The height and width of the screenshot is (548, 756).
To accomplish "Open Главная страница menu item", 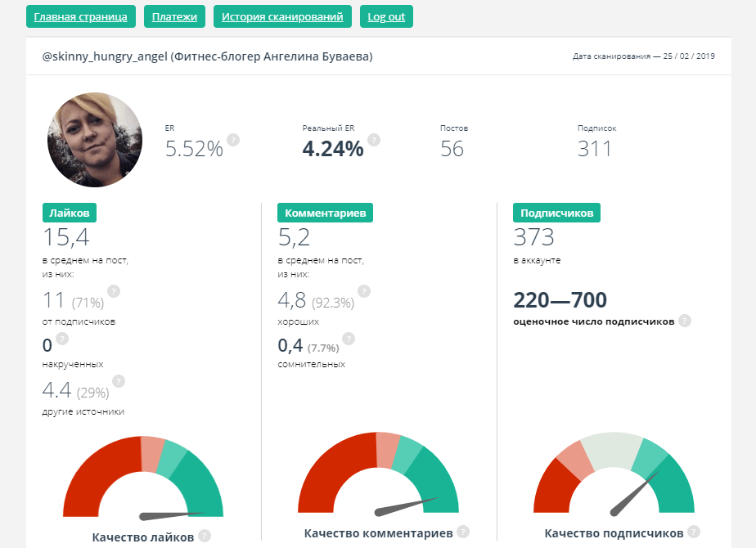I will (81, 16).
